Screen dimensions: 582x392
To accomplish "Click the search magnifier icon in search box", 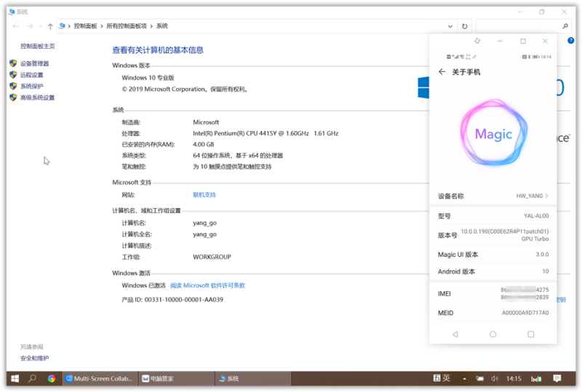I will (565, 26).
